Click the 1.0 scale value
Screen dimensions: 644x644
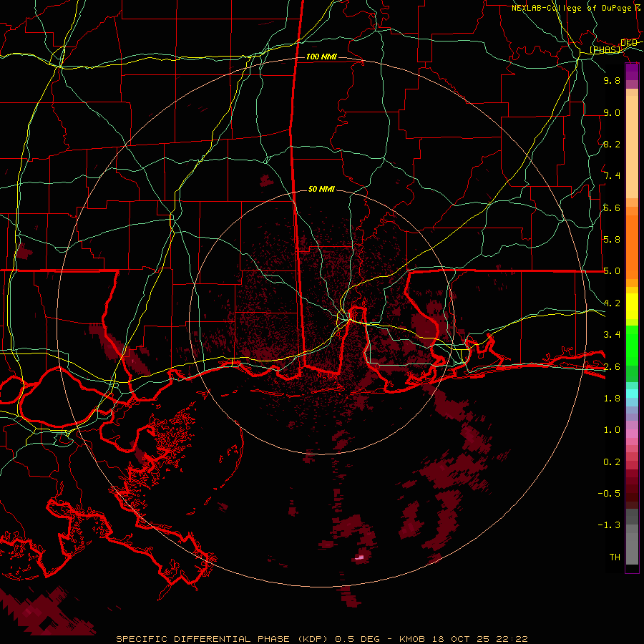point(612,430)
